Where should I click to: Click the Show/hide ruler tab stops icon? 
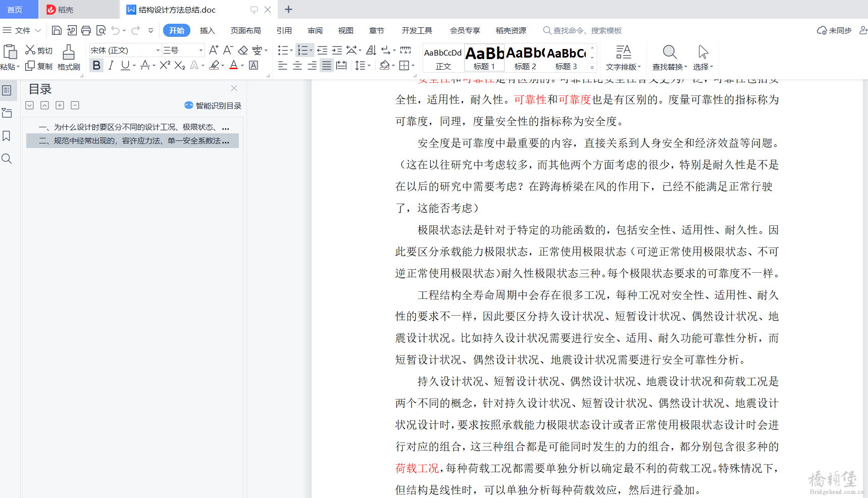[405, 50]
